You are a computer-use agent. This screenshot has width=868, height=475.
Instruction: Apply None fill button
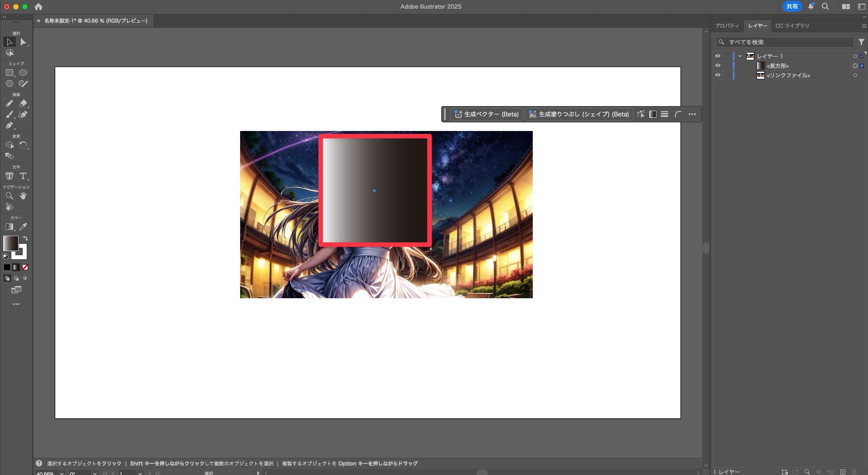(25, 267)
